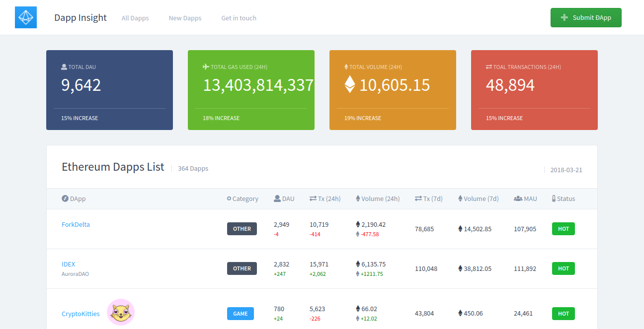This screenshot has width=644, height=329.
Task: Click the 19% INCREASE text on volume card
Action: 363,118
